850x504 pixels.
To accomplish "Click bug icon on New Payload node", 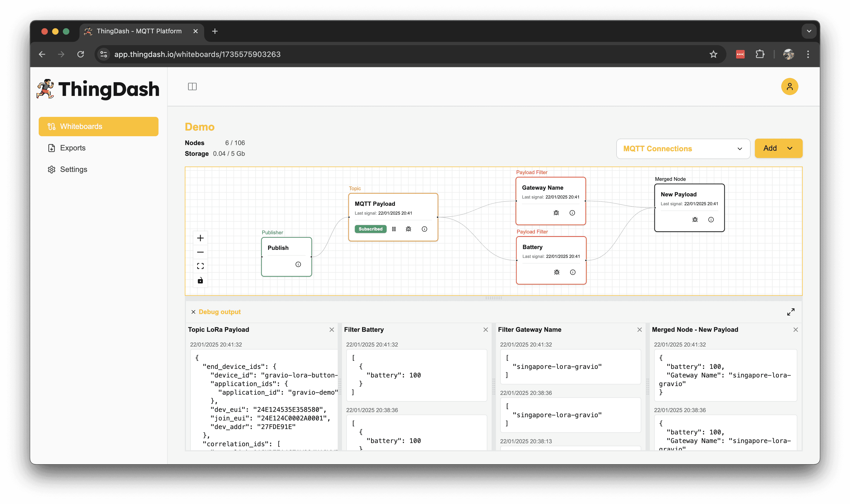I will point(695,219).
